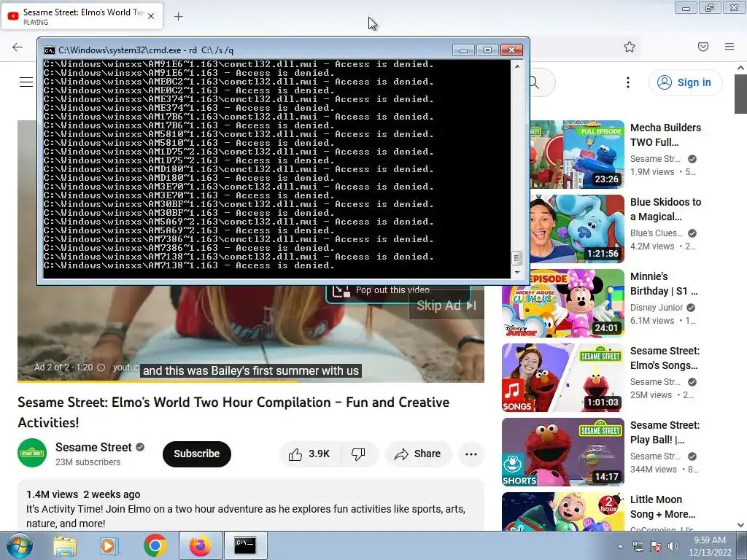Click the cmd.exe title bar icon

click(x=49, y=50)
